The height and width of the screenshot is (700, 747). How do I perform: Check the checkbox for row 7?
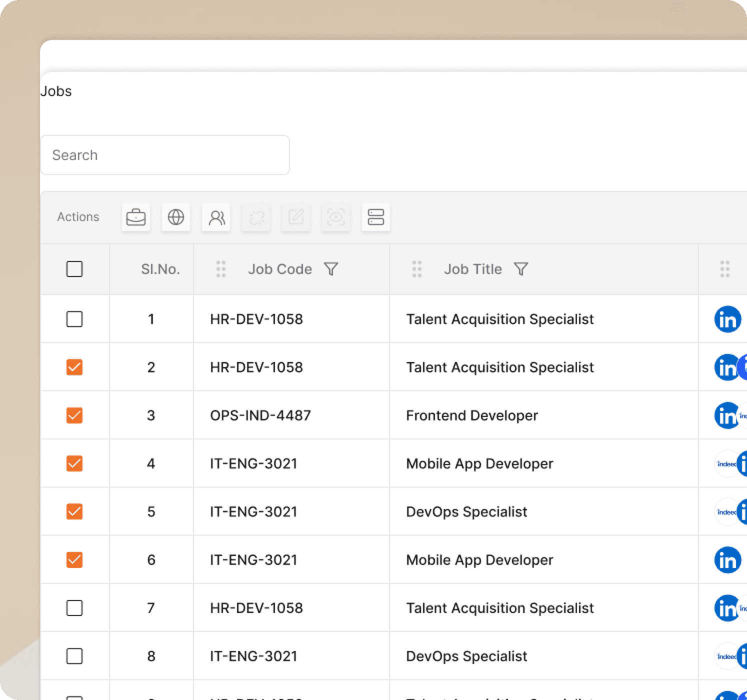click(74, 607)
